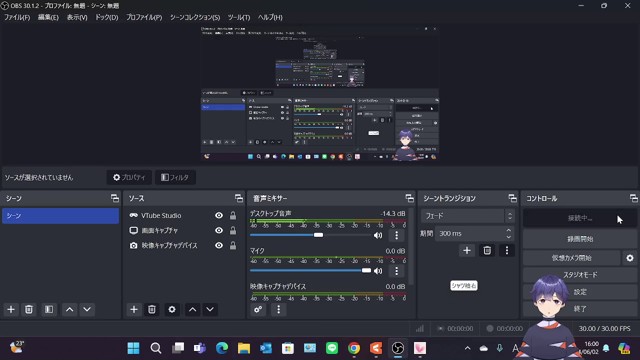
Task: Hide the VTube Studio source
Action: (x=219, y=216)
